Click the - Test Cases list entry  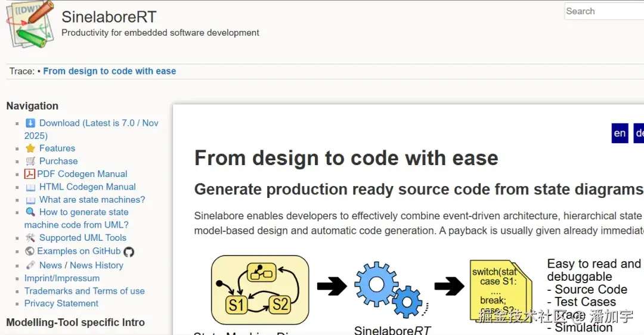[581, 302]
